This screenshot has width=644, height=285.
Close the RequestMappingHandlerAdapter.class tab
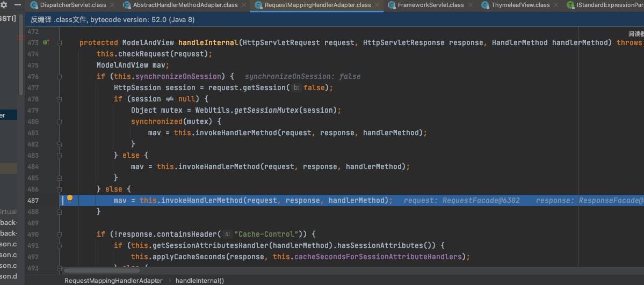(x=377, y=5)
